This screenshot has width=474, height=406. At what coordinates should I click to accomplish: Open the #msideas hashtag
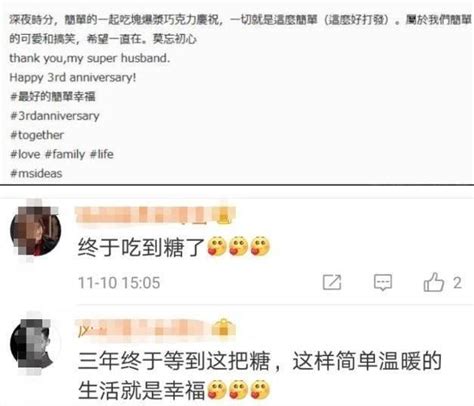pyautogui.click(x=36, y=173)
